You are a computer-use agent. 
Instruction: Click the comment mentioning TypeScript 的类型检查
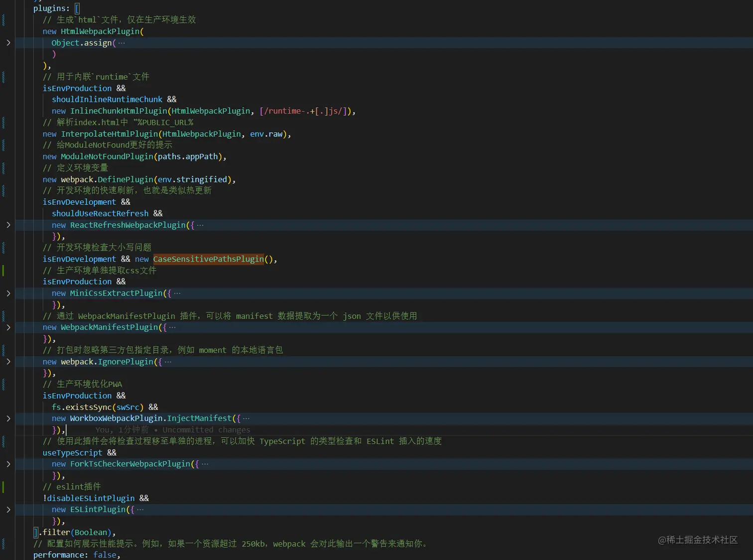[242, 441]
